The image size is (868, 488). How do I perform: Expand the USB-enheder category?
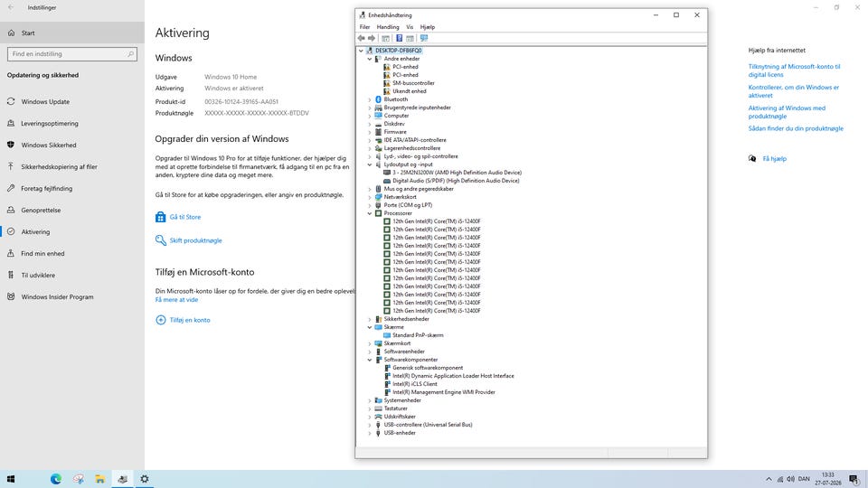point(370,433)
